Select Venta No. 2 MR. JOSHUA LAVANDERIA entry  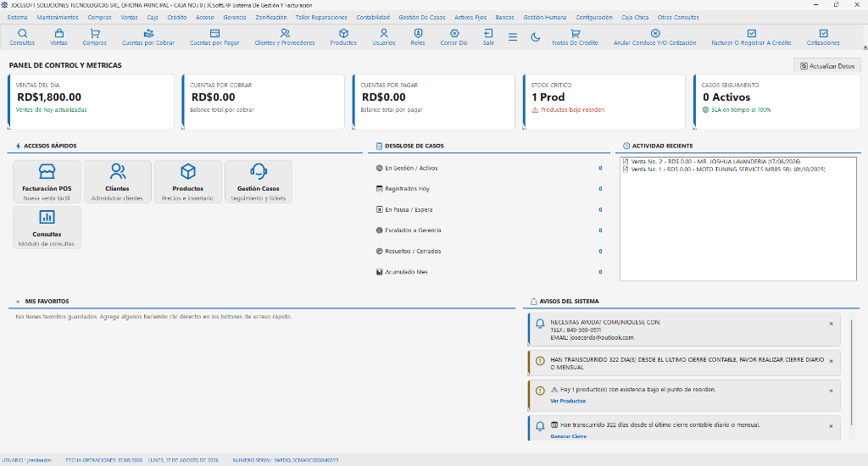(711, 162)
